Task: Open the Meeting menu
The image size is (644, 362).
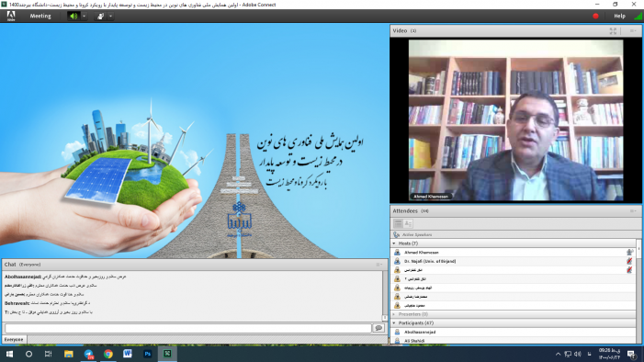Action: click(40, 16)
